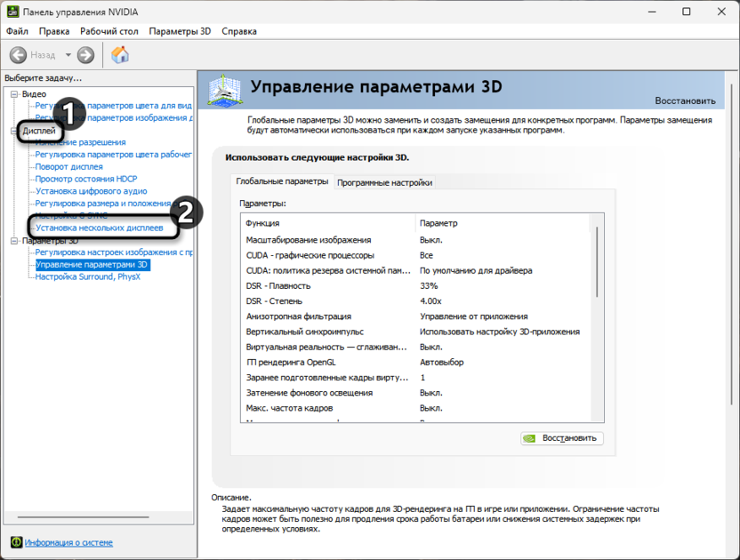Collapse the Параметры 3D tree node

tap(14, 241)
